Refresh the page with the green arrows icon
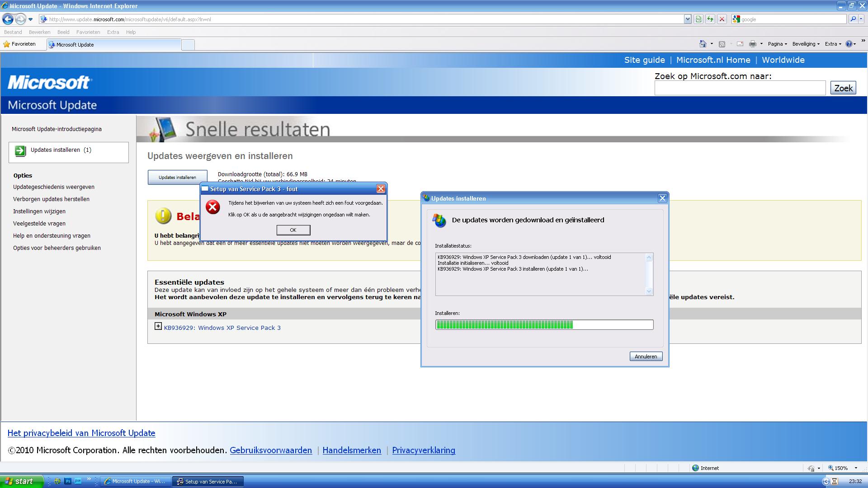868x488 pixels. 710,19
